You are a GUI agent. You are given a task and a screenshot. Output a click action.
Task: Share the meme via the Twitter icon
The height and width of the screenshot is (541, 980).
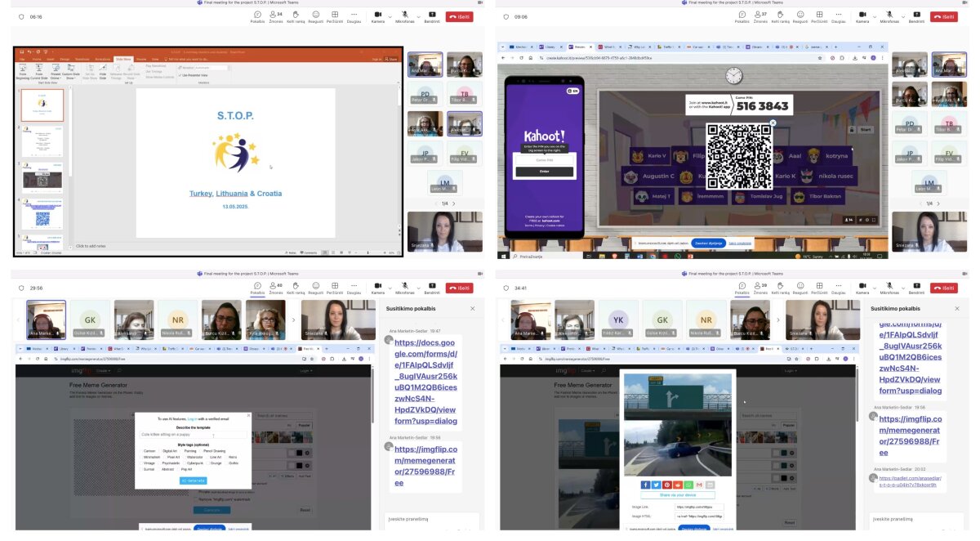point(656,485)
